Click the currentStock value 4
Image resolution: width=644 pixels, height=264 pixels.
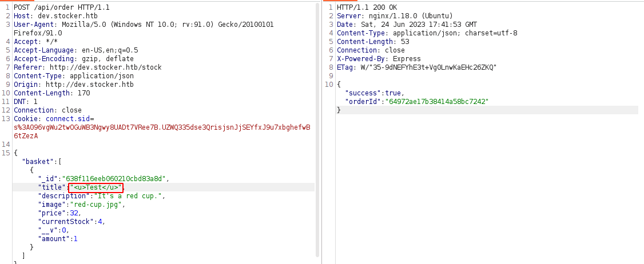(x=100, y=222)
